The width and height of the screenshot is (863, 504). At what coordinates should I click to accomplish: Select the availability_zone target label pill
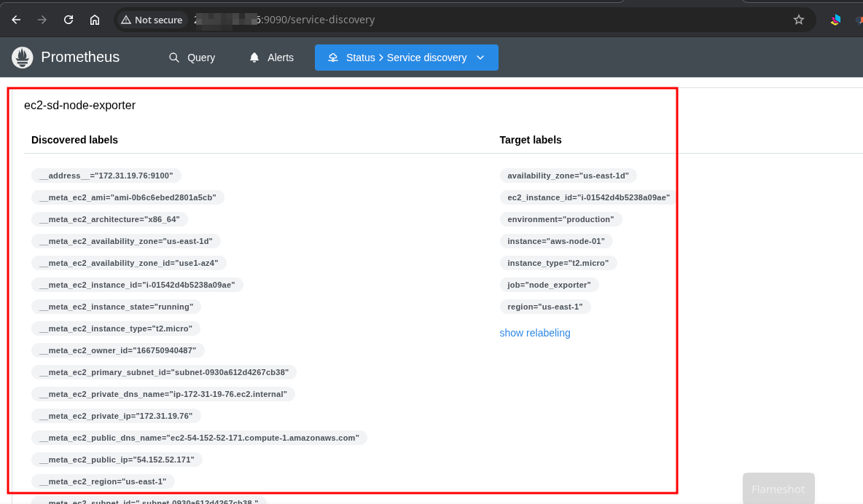click(568, 176)
